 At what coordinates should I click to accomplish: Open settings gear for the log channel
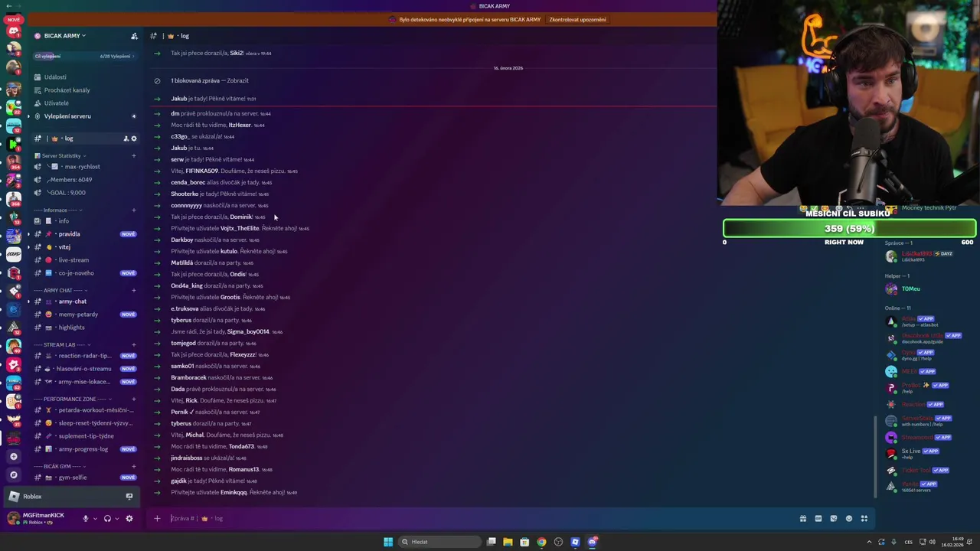[134, 139]
